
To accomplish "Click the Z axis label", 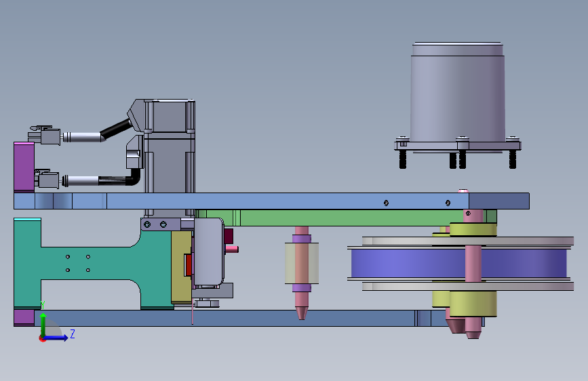I will (x=73, y=334).
